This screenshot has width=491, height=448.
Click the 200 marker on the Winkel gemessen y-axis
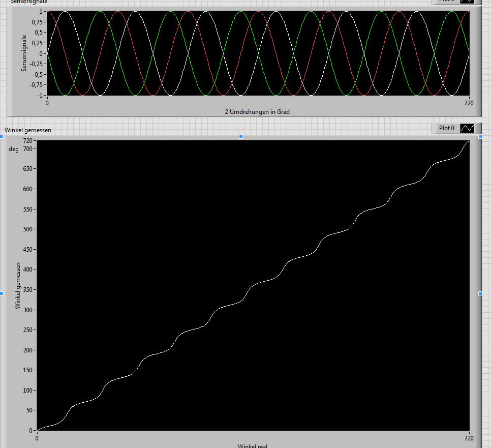(x=28, y=350)
